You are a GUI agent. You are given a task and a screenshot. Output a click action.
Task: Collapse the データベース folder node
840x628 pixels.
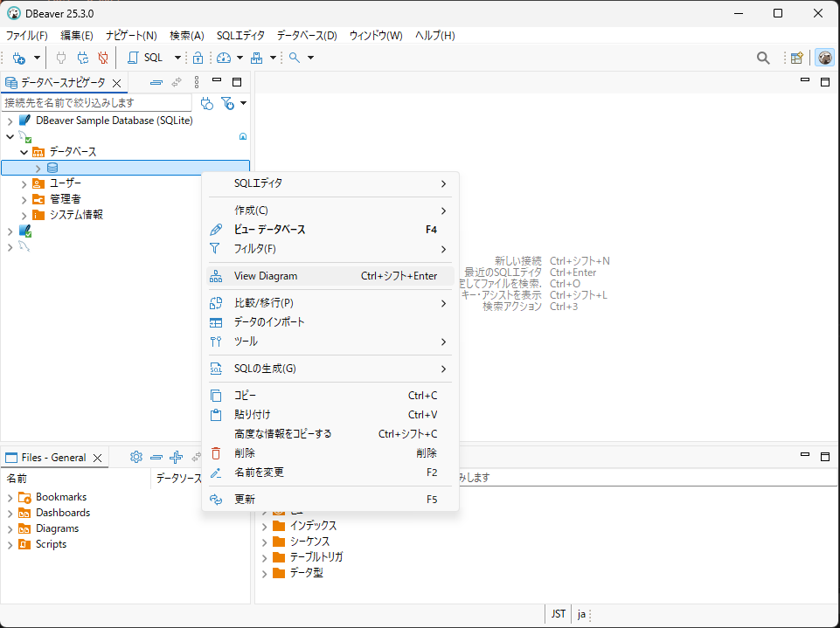(x=24, y=152)
